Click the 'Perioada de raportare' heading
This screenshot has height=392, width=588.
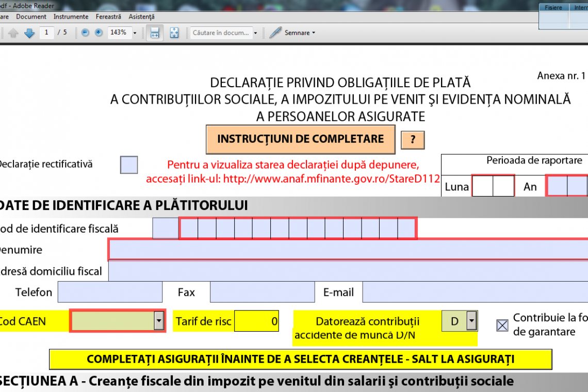pyautogui.click(x=534, y=160)
